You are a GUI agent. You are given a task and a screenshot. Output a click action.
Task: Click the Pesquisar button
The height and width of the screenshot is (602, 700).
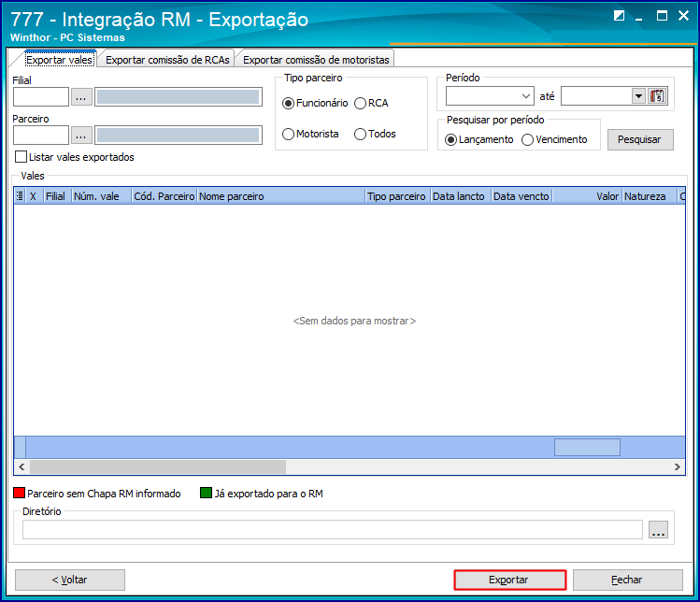(x=640, y=140)
